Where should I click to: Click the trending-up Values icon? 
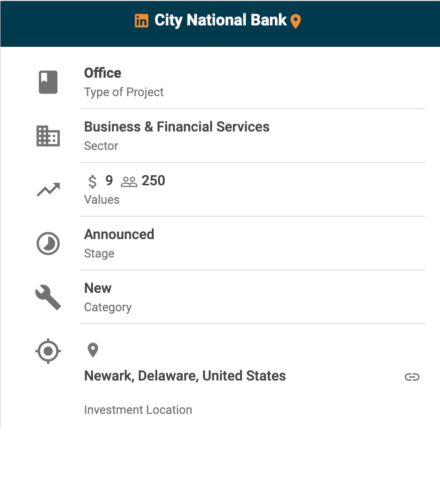pyautogui.click(x=48, y=190)
